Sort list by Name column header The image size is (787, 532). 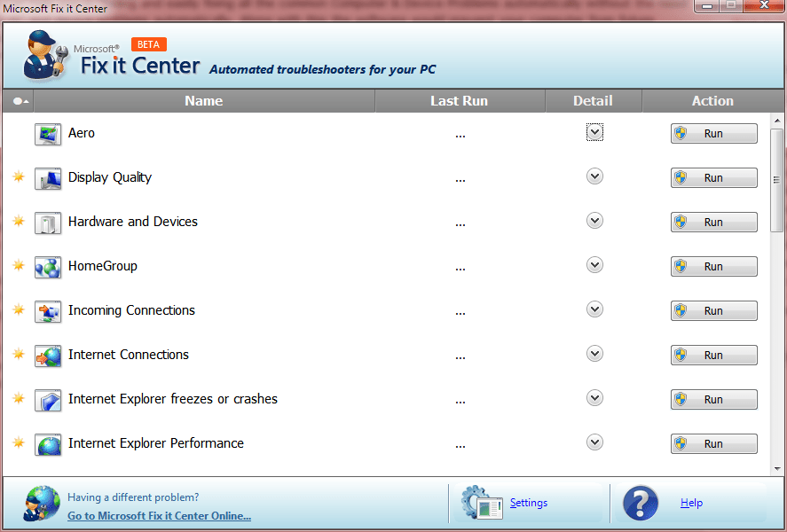(x=204, y=101)
